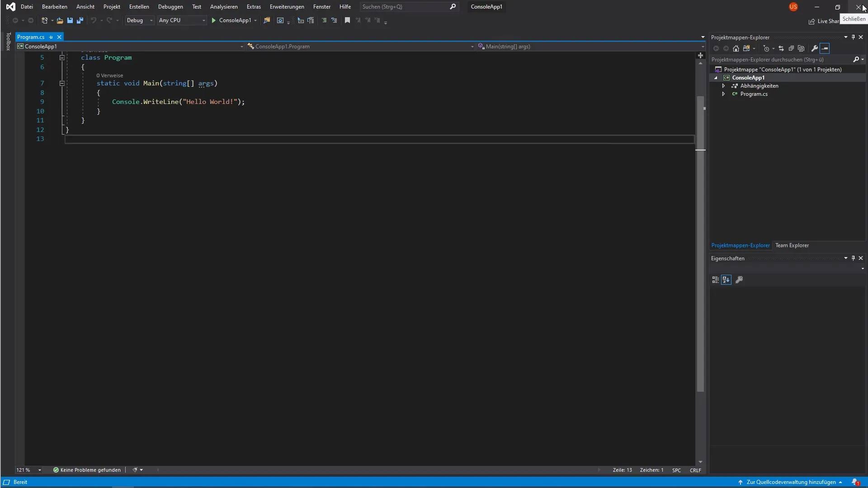Image resolution: width=868 pixels, height=488 pixels.
Task: Click the camera snapshot toolbar icon
Action: pyautogui.click(x=280, y=20)
